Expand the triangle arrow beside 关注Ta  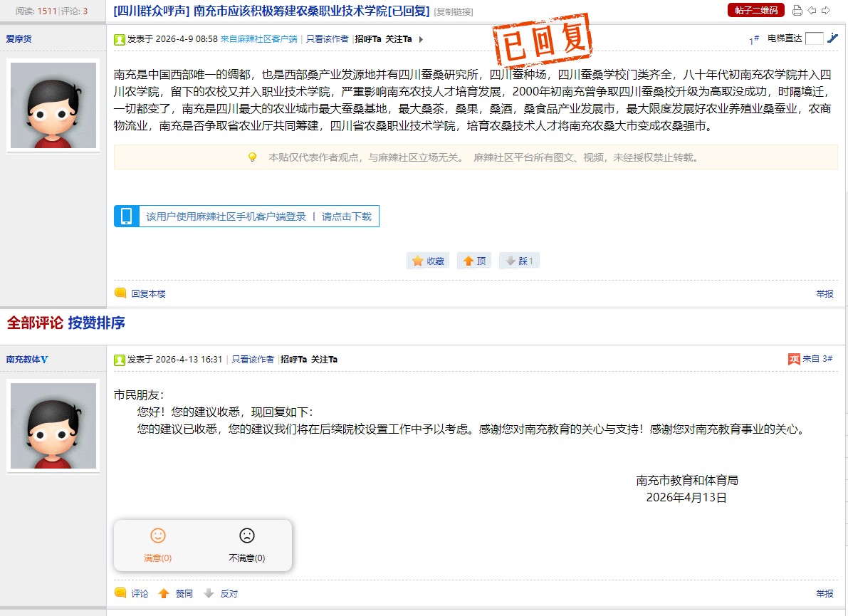[421, 39]
